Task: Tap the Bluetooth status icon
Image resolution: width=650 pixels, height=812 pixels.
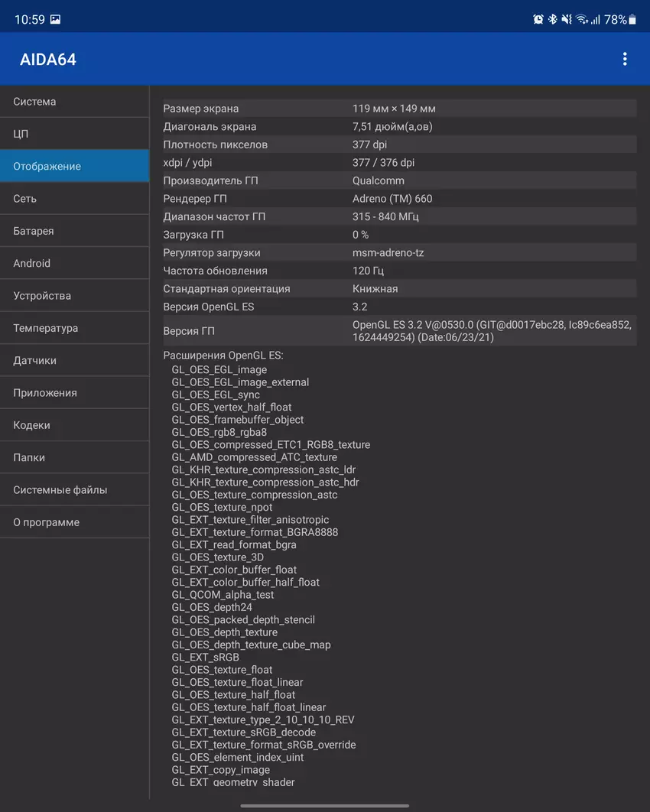Action: tap(552, 20)
